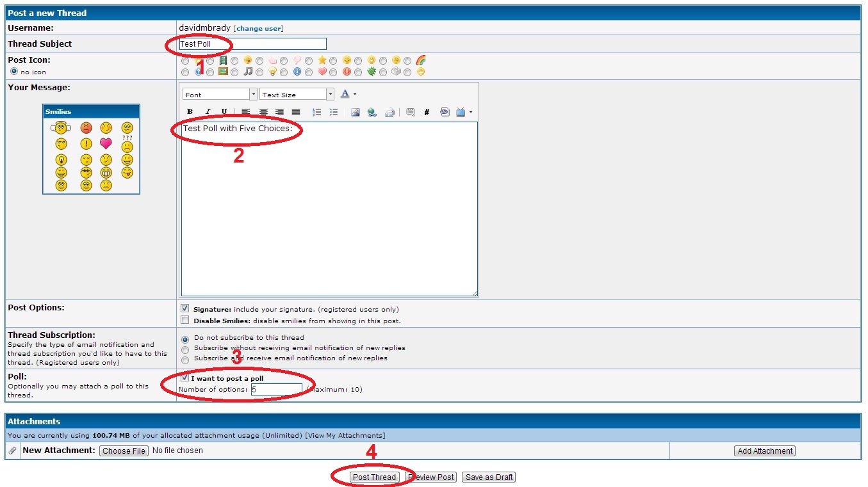Toggle bold formatting in the editor toolbar
The width and height of the screenshot is (868, 487).
point(190,112)
